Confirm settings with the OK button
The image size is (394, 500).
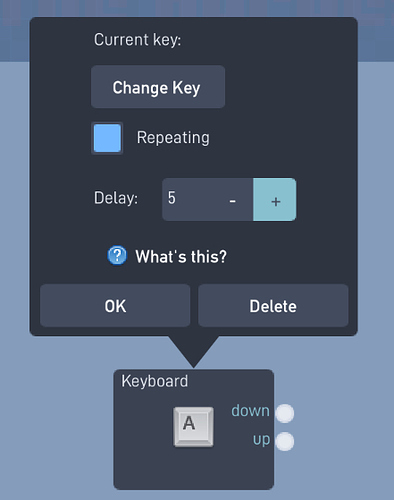(115, 305)
